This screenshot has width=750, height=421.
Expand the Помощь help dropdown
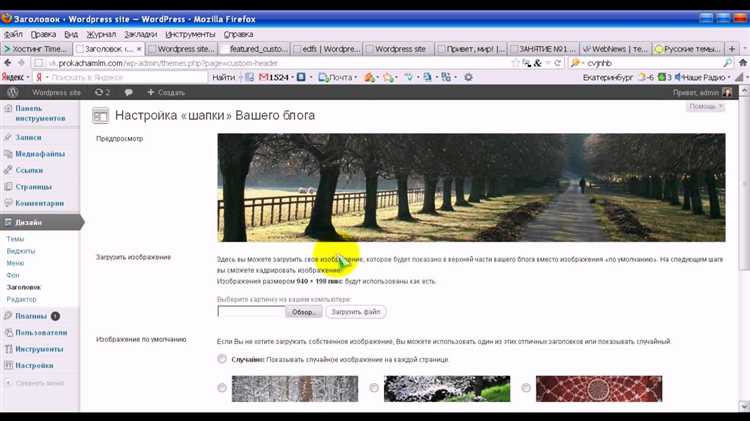(704, 106)
